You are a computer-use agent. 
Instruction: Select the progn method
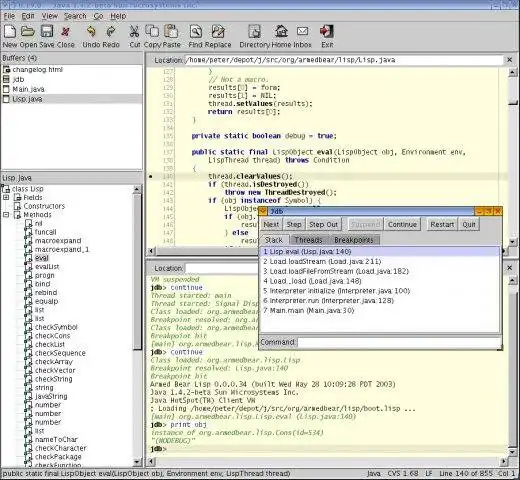click(x=45, y=275)
